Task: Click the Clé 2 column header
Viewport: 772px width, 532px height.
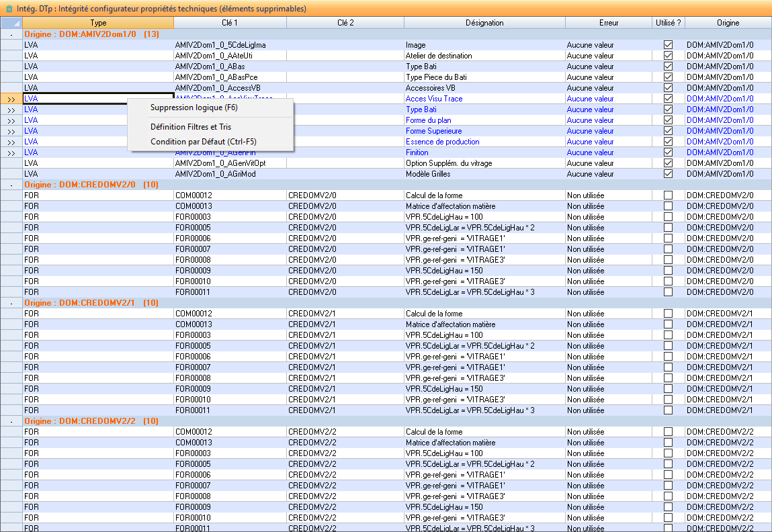Action: pos(345,23)
